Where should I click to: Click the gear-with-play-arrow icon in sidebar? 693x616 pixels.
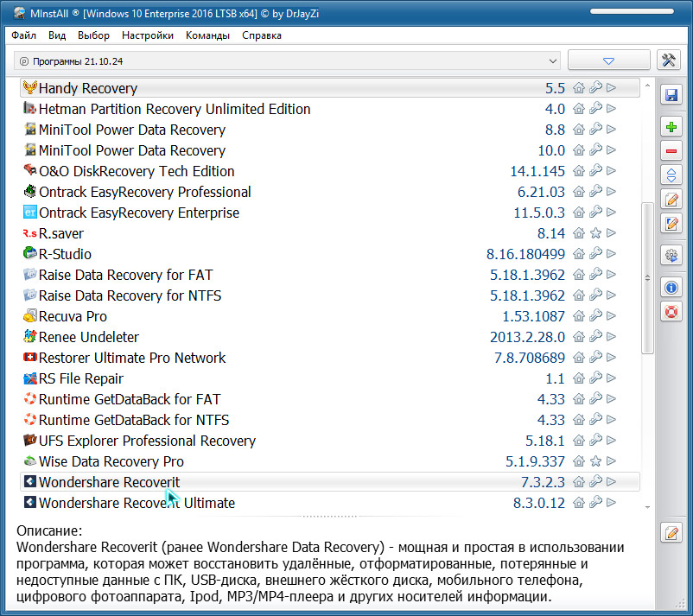(671, 255)
